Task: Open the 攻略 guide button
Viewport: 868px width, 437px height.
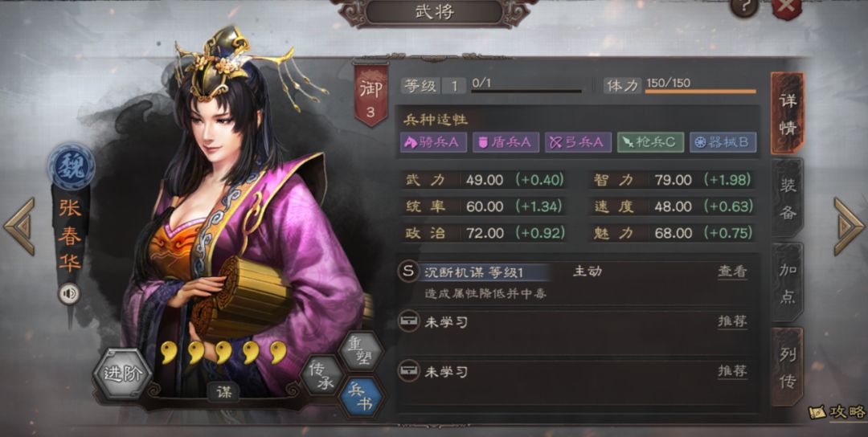Action: click(838, 411)
